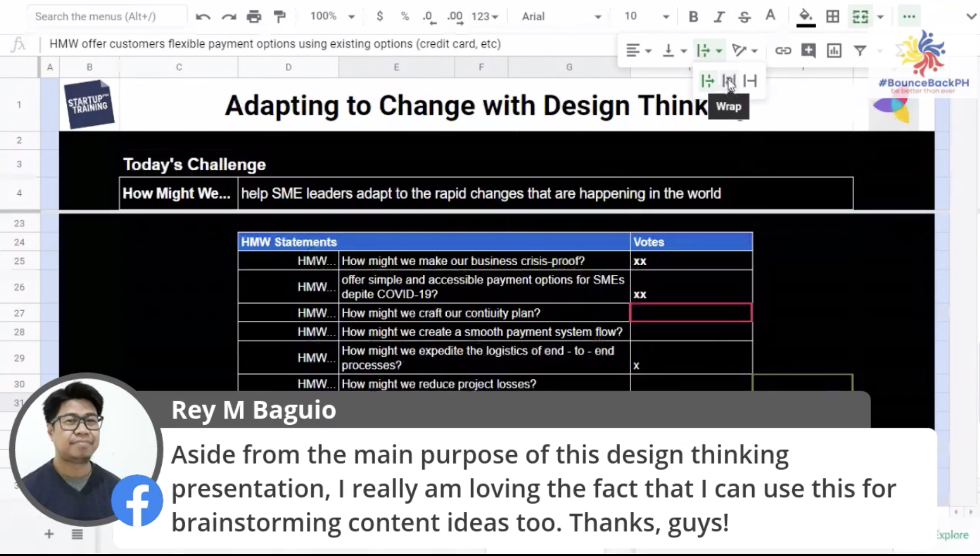Select column G header
The height and width of the screenshot is (556, 980).
(569, 67)
